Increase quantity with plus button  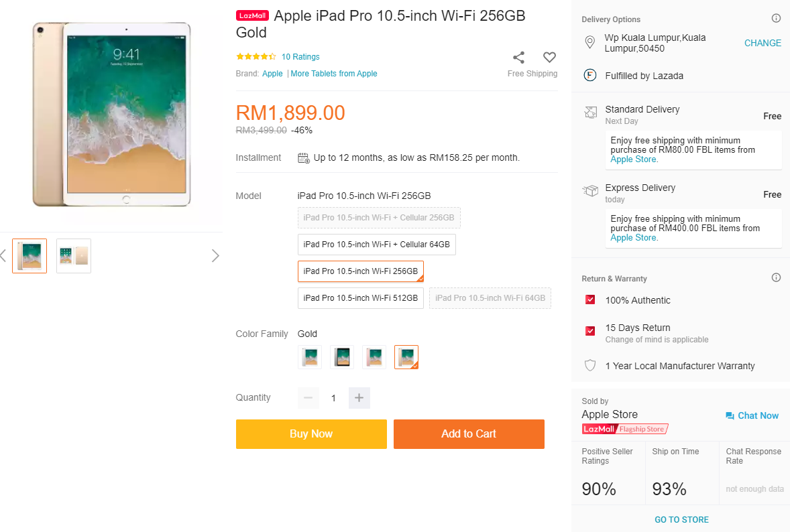click(x=359, y=398)
